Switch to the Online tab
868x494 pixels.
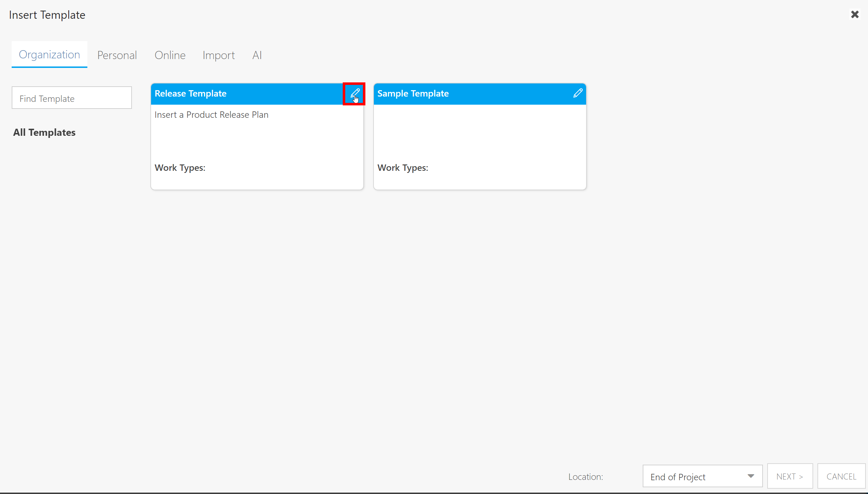click(170, 55)
